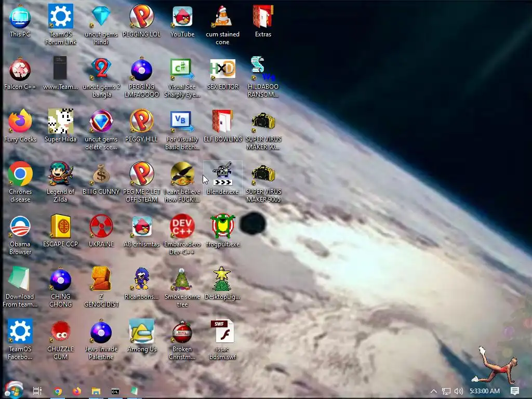This screenshot has height=399, width=532.
Task: Select the money bag desktop icon
Action: pyautogui.click(x=101, y=175)
